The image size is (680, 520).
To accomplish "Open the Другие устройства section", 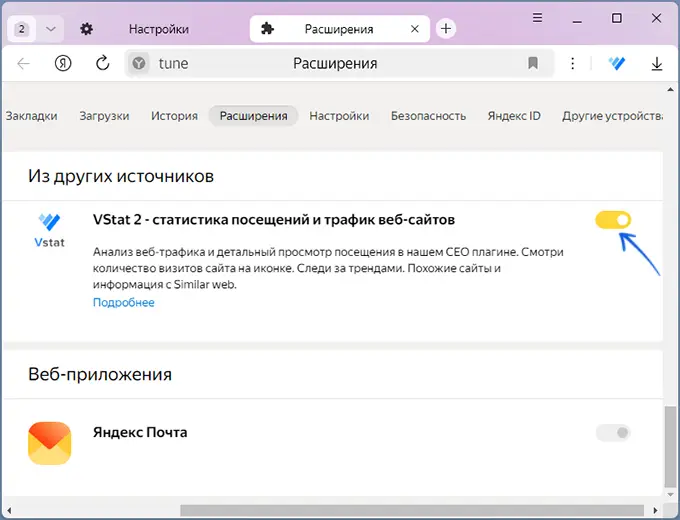I will pos(612,116).
